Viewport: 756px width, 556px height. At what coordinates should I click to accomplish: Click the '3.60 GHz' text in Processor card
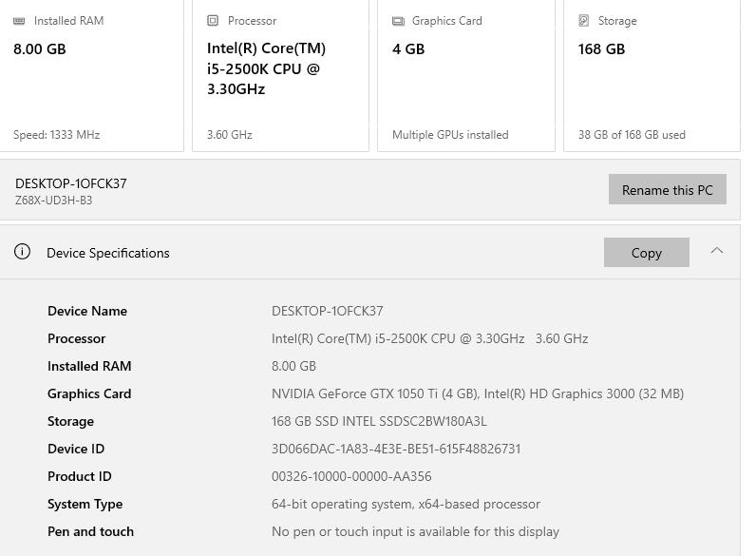(x=230, y=135)
